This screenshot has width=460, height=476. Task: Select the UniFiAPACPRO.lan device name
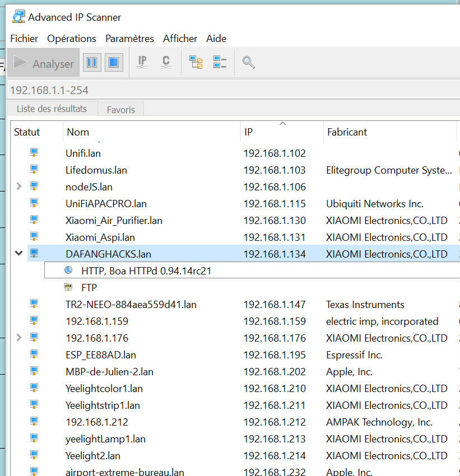tap(106, 203)
